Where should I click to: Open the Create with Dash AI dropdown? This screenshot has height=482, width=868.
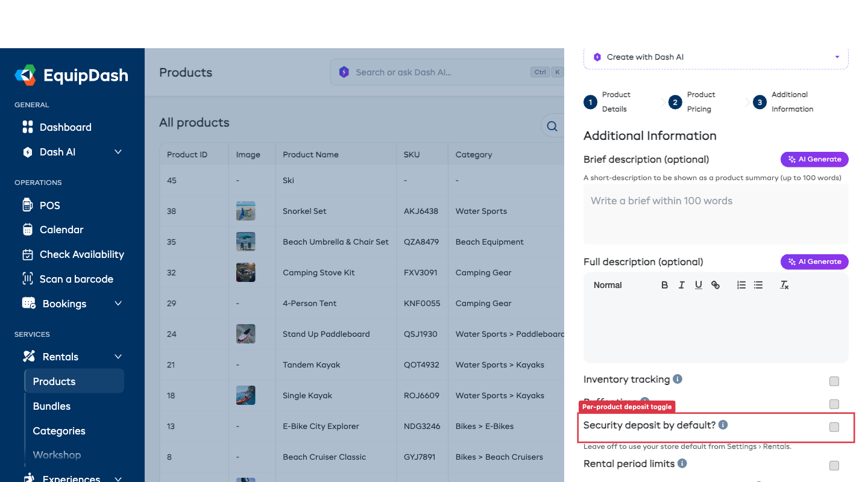coord(716,57)
